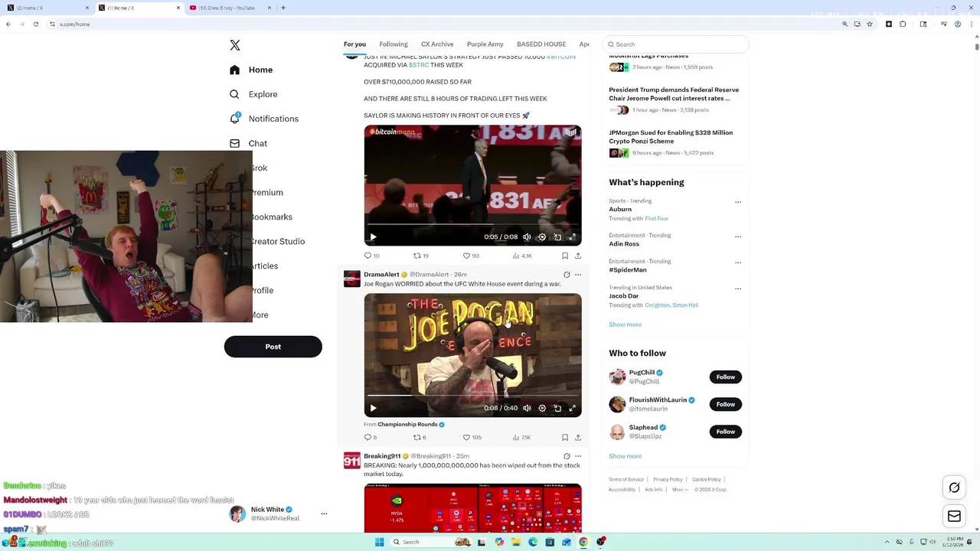980x551 pixels.
Task: Open account menu next to Nick White
Action: pos(324,514)
